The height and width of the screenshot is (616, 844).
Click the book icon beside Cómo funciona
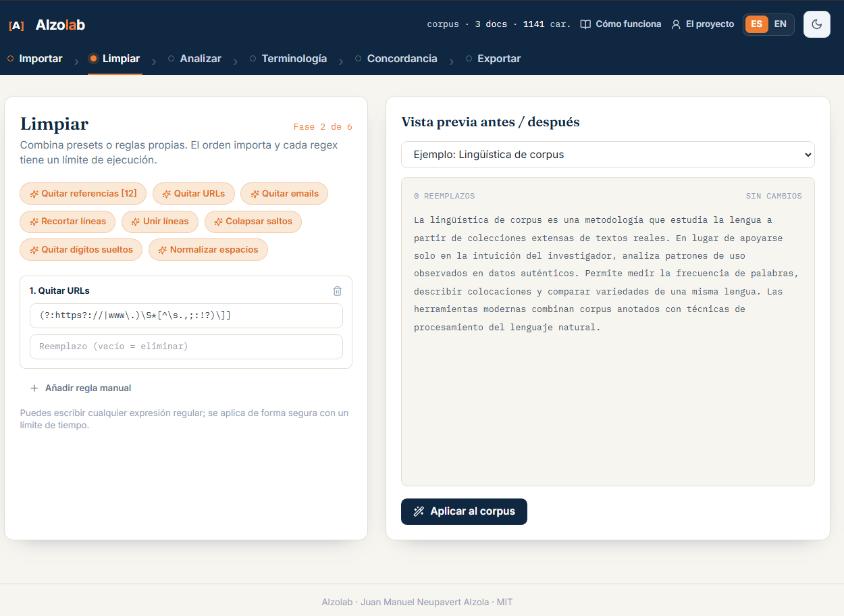[585, 24]
